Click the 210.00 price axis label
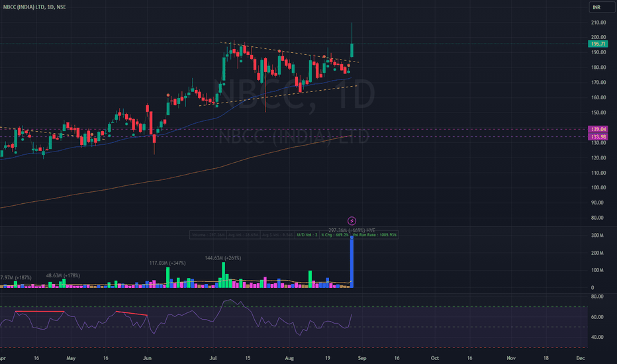The width and height of the screenshot is (617, 364). click(598, 23)
